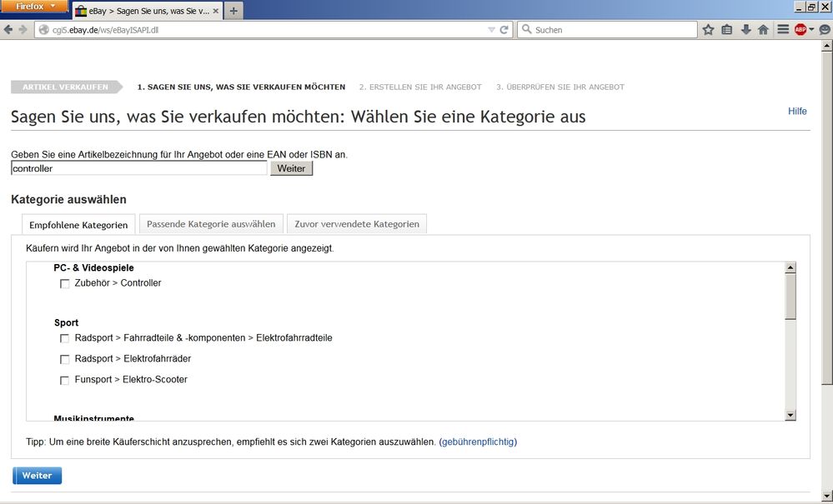Tick the Funsport > Elektro-Scooter checkbox
Viewport: 833px width, 504px height.
pyautogui.click(x=65, y=381)
